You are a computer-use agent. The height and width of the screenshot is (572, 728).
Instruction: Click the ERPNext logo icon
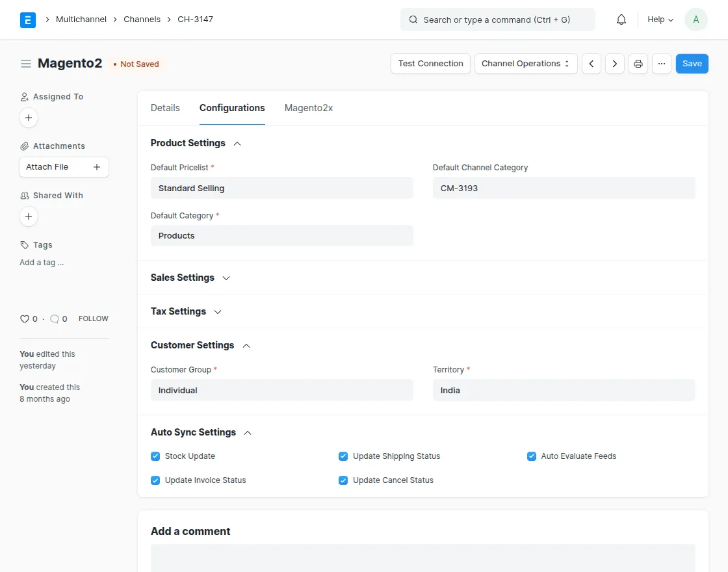click(27, 19)
